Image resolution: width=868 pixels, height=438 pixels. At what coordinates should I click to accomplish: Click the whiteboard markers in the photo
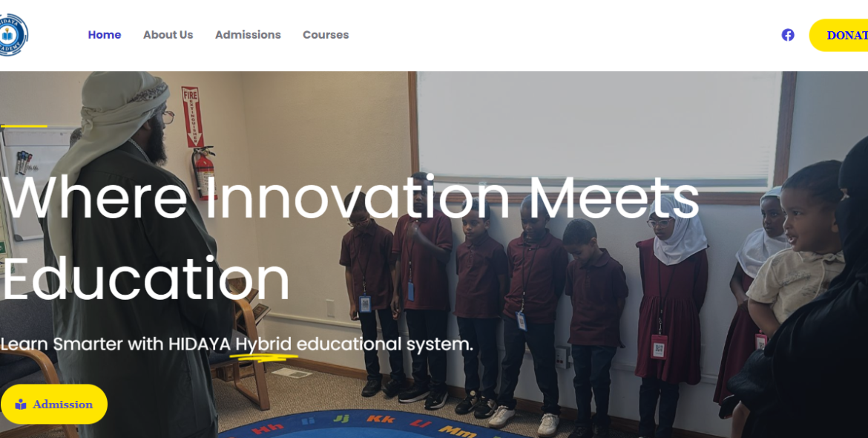(23, 163)
